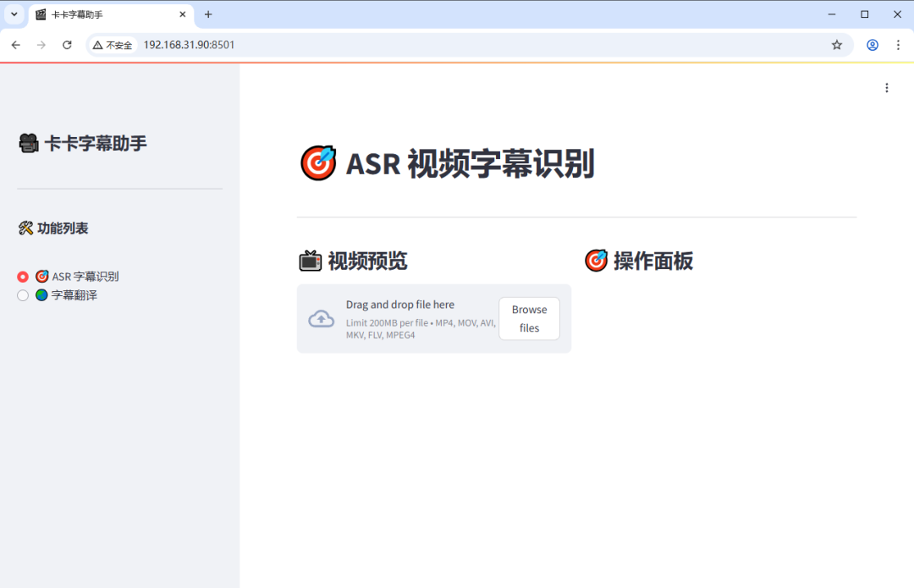The width and height of the screenshot is (914, 588).
Task: Open the Chrome profile avatar icon
Action: coord(873,45)
